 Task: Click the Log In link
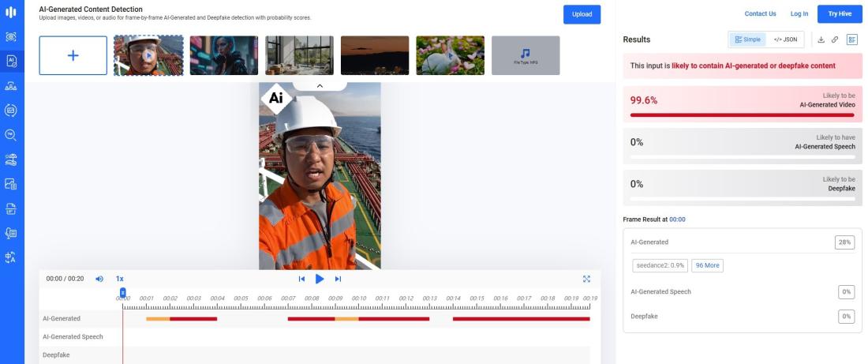(799, 13)
